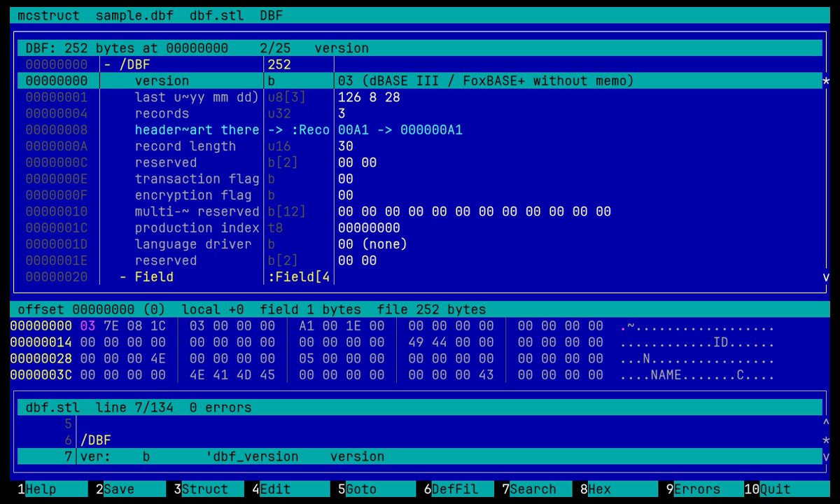This screenshot has width=840, height=504.
Task: Select the records field row
Action: tap(420, 113)
